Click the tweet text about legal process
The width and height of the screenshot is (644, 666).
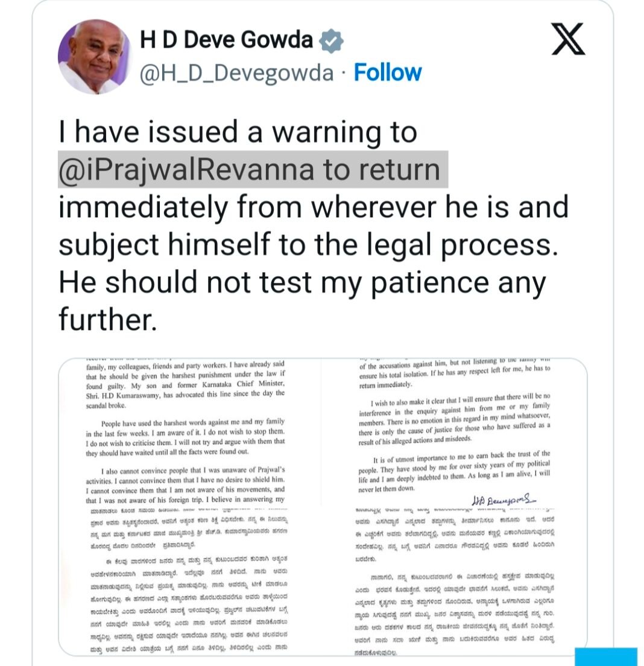(314, 225)
